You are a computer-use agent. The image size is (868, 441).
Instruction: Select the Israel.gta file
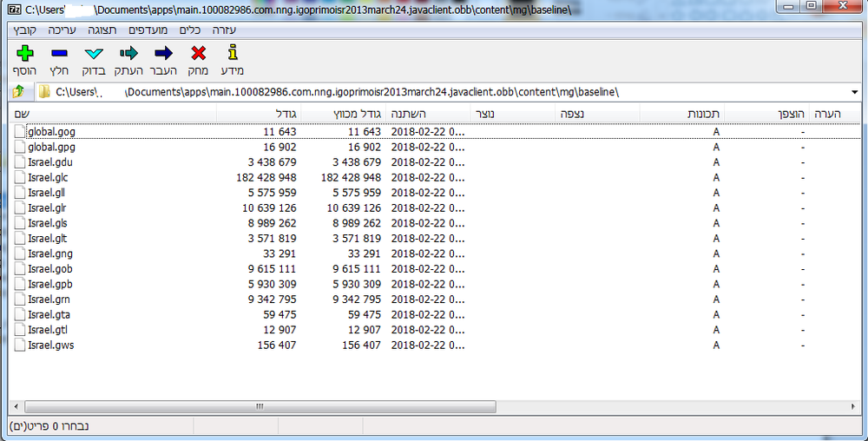click(49, 314)
